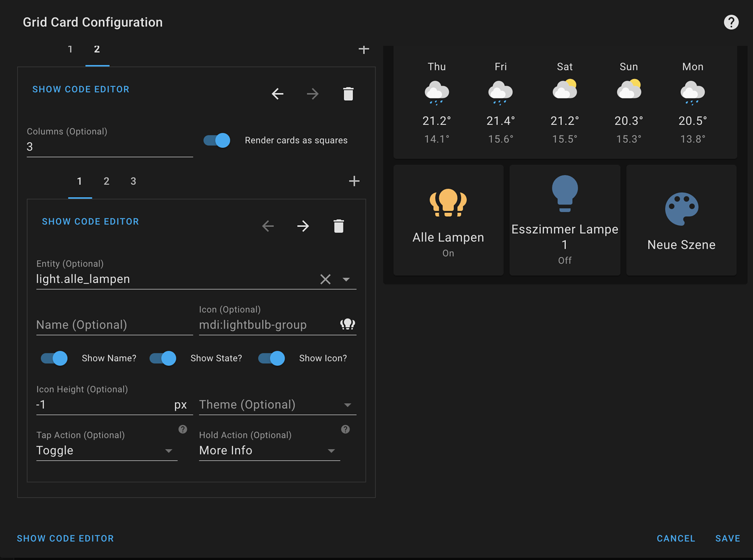
Task: Click the mdi:lightbulb-group icon preview
Action: [347, 324]
